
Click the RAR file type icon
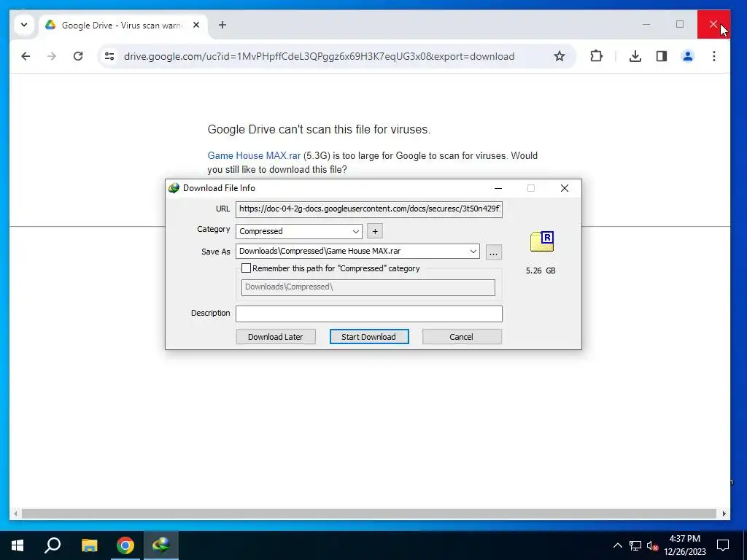pos(542,241)
